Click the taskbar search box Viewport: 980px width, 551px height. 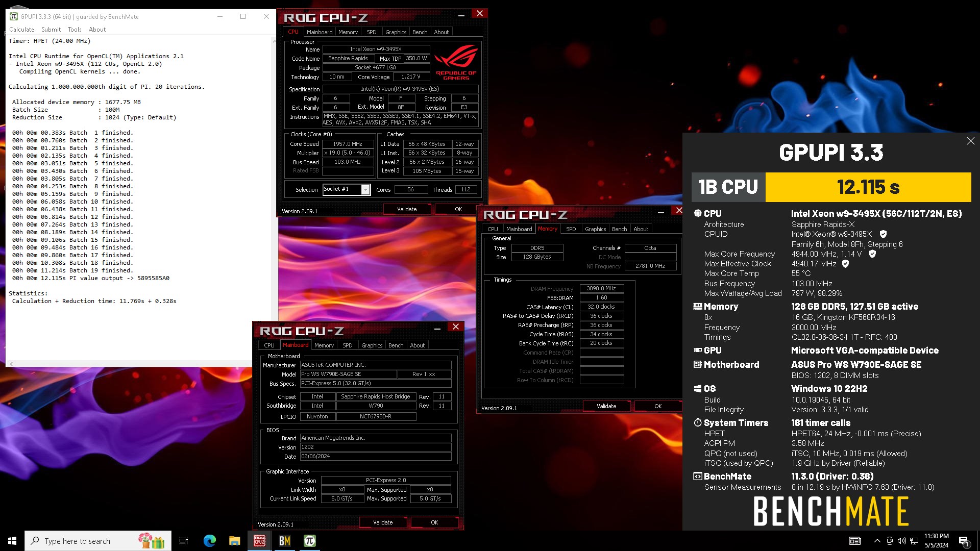tap(99, 541)
